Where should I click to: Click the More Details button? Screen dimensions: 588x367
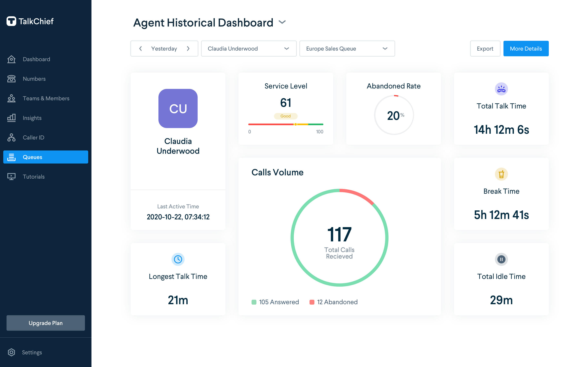pos(526,49)
